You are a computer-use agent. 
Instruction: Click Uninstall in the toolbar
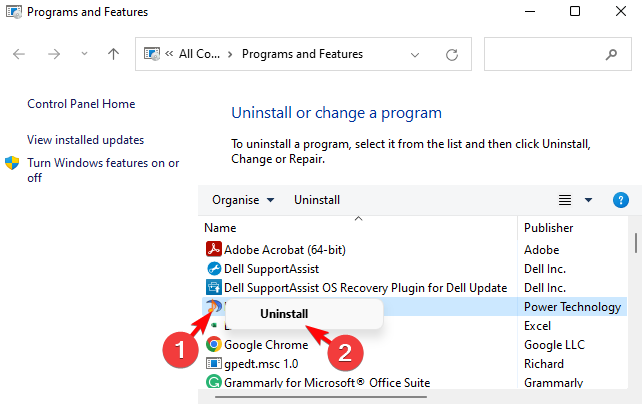pyautogui.click(x=317, y=200)
